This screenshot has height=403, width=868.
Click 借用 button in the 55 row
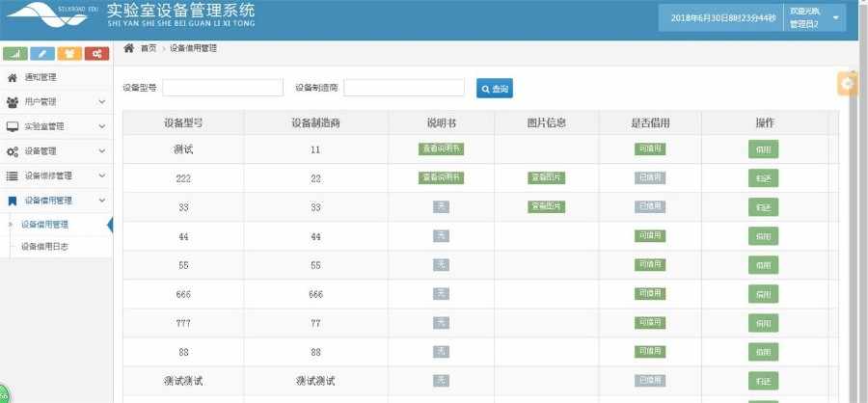click(764, 264)
